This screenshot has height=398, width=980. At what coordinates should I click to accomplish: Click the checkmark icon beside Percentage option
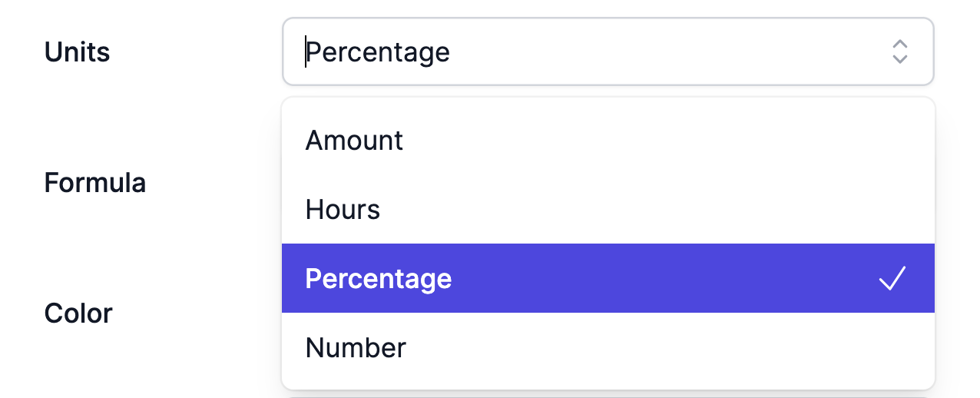[x=892, y=278]
